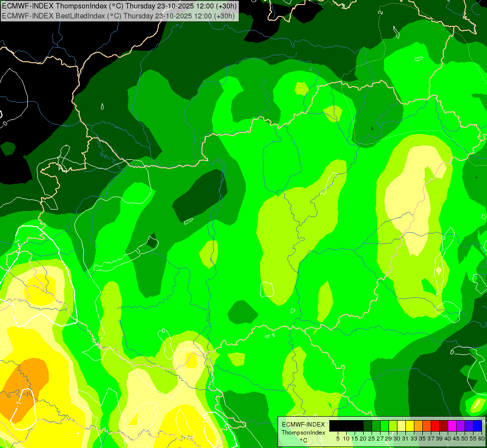Click the magenta 40–45 legend swatch
The width and height of the screenshot is (487, 448).
pyautogui.click(x=452, y=426)
